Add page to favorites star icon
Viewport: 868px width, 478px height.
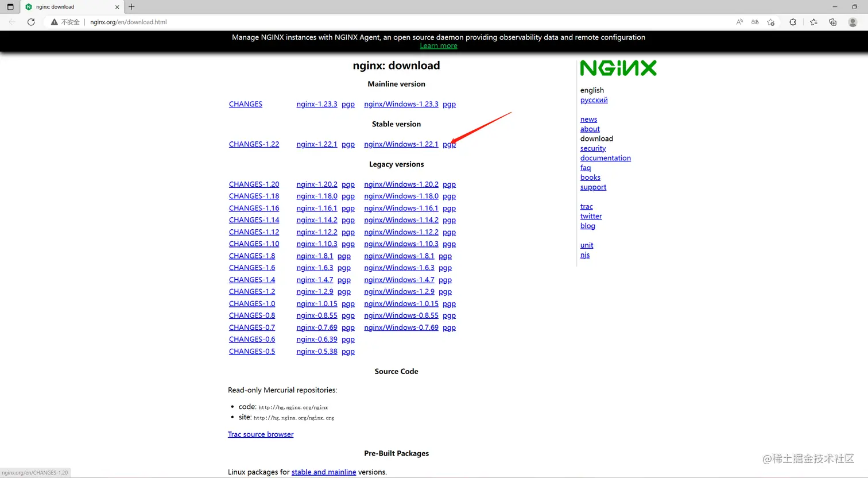click(771, 22)
